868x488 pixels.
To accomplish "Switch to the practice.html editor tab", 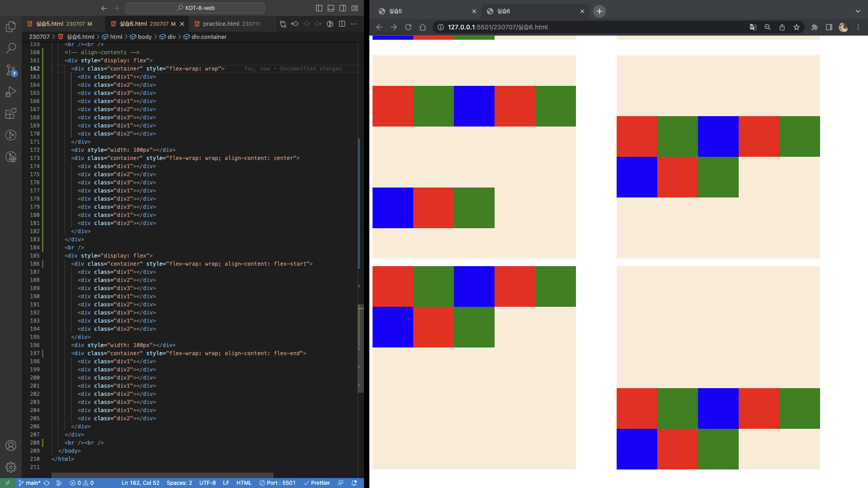I will pyautogui.click(x=231, y=24).
